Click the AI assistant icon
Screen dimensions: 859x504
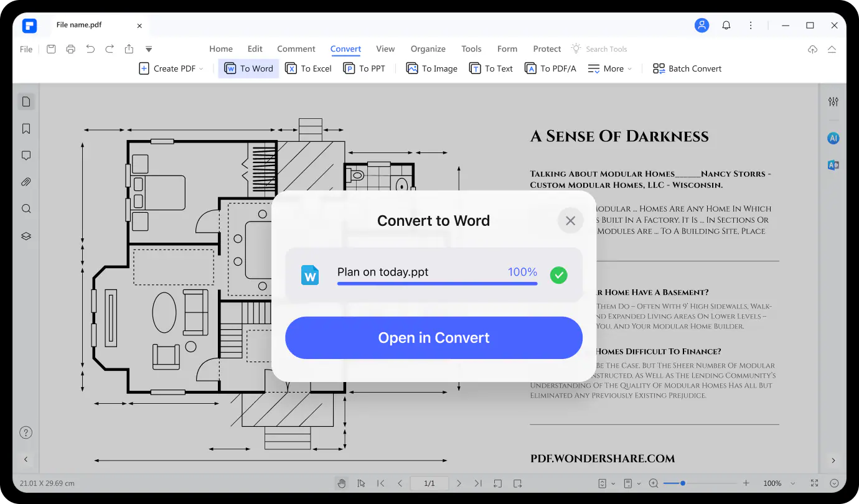pos(833,138)
